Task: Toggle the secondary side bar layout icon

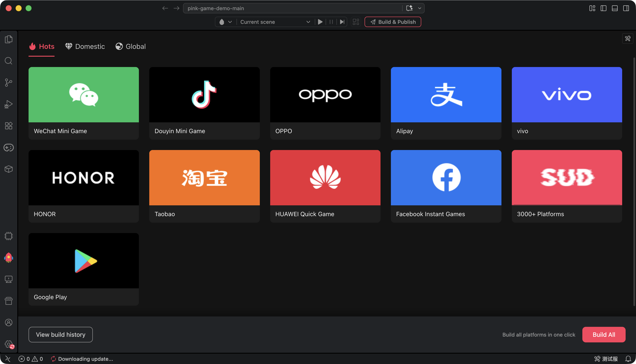Action: 626,8
